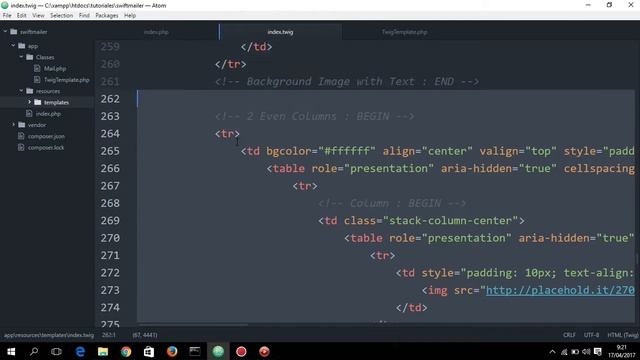This screenshot has height=360, width=640.
Task: Open Windows Store from taskbar
Action: tap(149, 351)
